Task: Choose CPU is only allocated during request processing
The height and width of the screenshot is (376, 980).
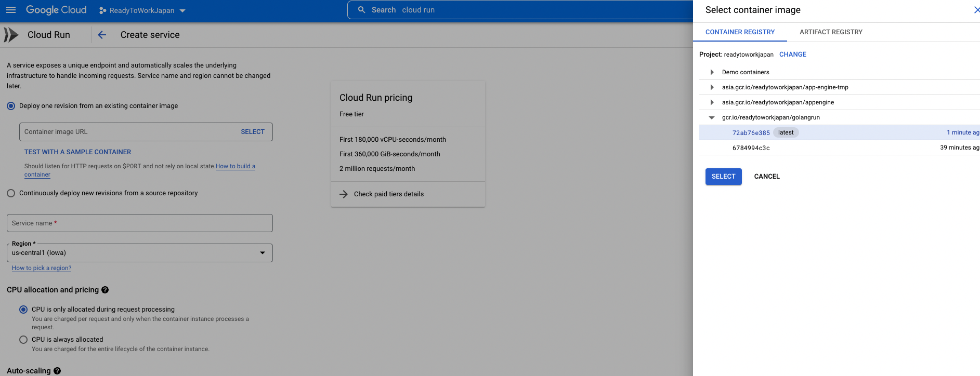Action: (x=23, y=310)
